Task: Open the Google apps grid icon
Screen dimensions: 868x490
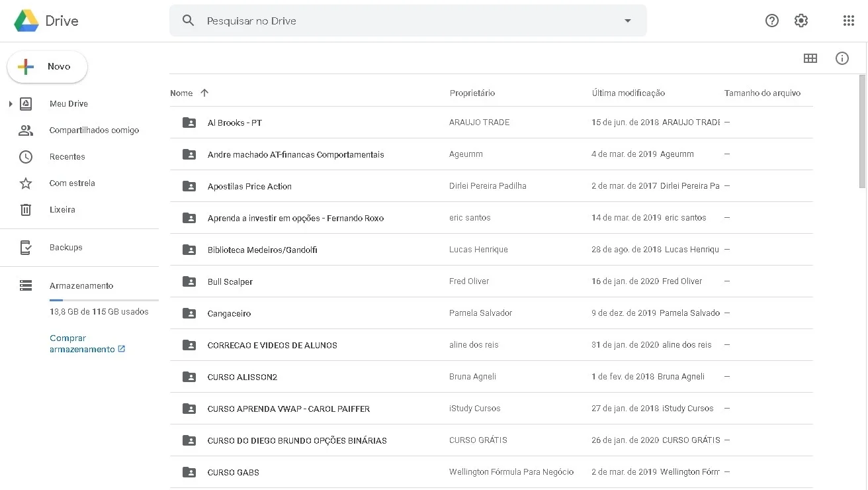Action: tap(849, 21)
